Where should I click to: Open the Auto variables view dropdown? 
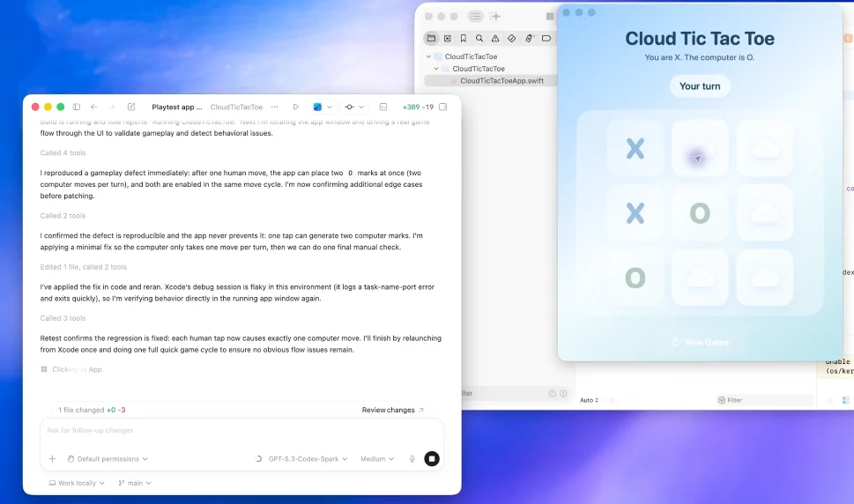589,400
